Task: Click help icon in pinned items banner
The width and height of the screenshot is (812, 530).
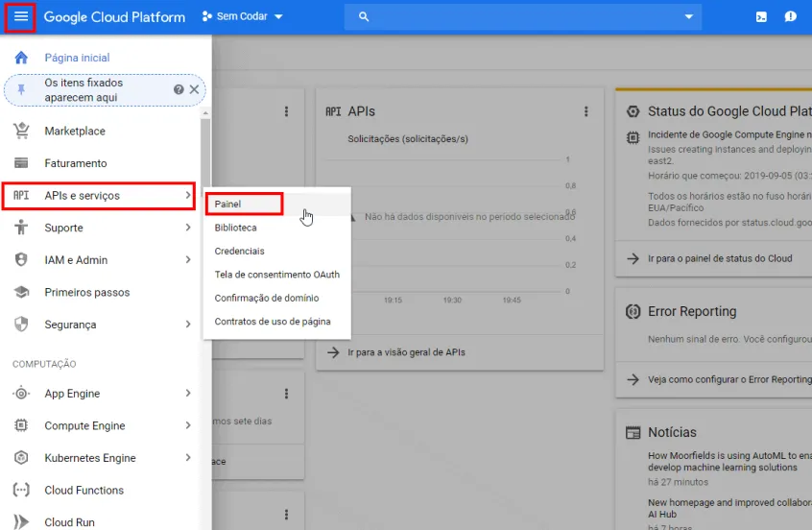Action: [x=179, y=89]
